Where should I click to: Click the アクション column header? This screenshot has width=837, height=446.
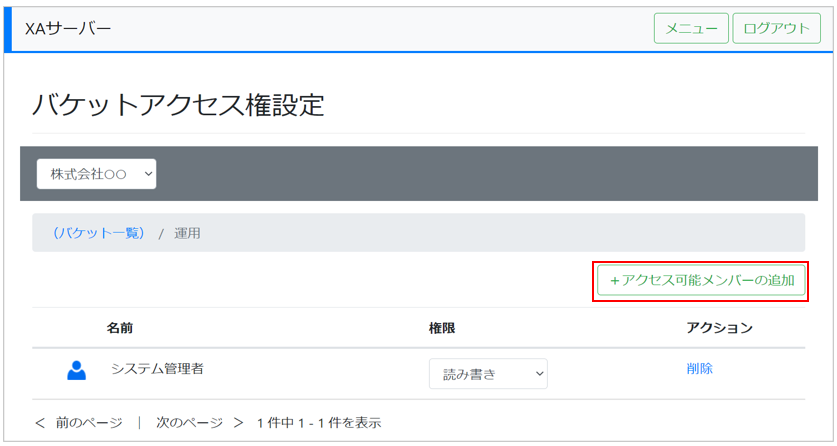719,328
